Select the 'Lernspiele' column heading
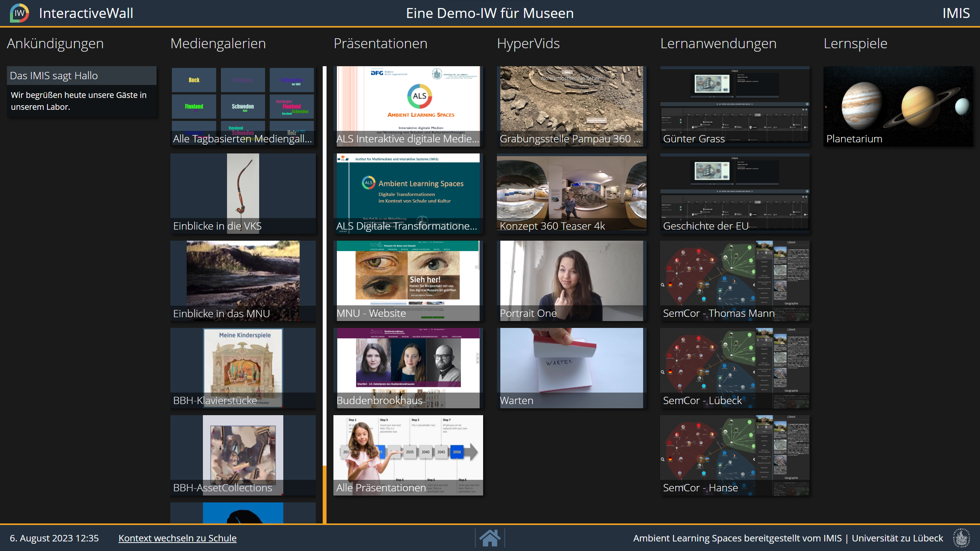 coord(856,44)
